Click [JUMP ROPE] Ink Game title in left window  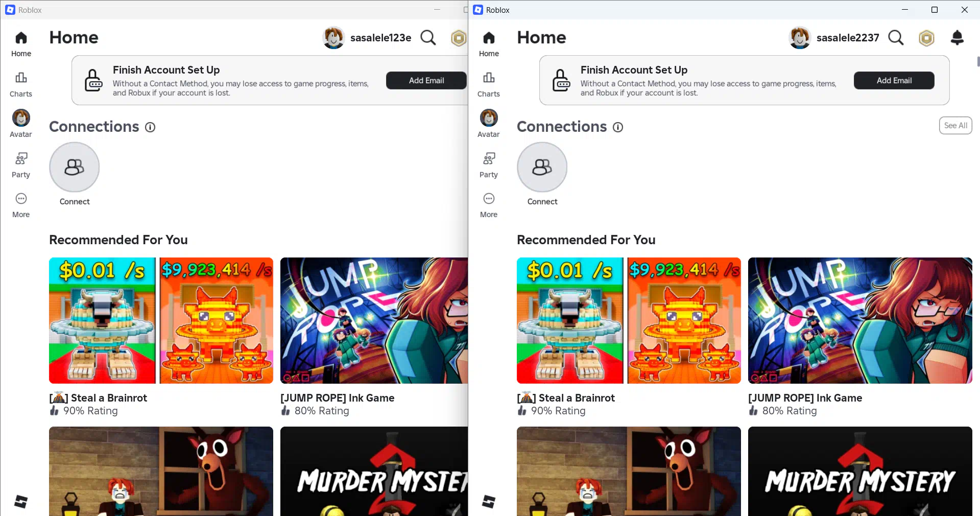point(337,398)
